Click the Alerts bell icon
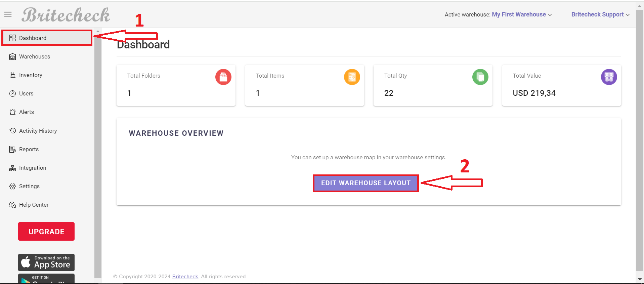The image size is (644, 284). point(12,112)
